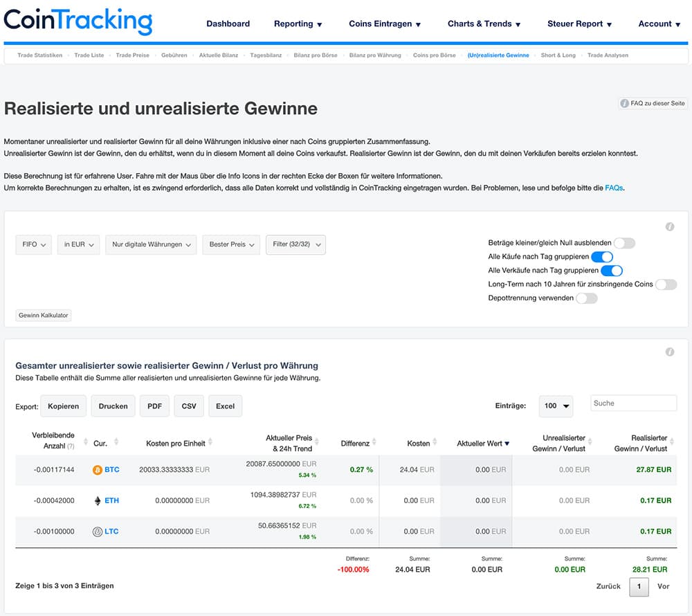Toggle Depottrennung verwenden switch
The image size is (692, 616).
(x=587, y=298)
